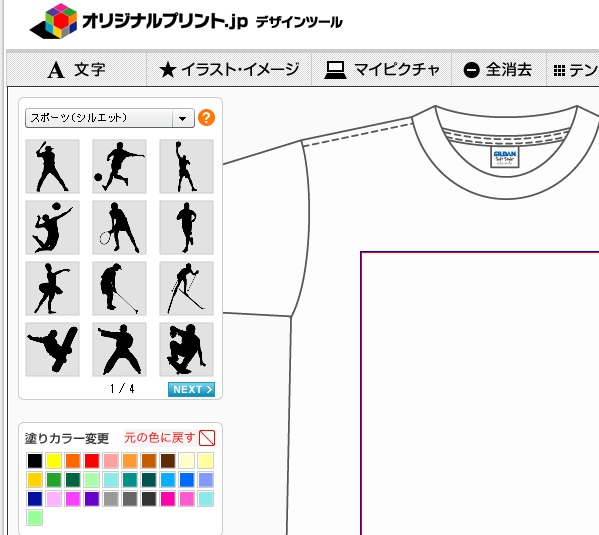599x535 pixels.
Task: Pick the magenta color swatch
Action: point(73,499)
